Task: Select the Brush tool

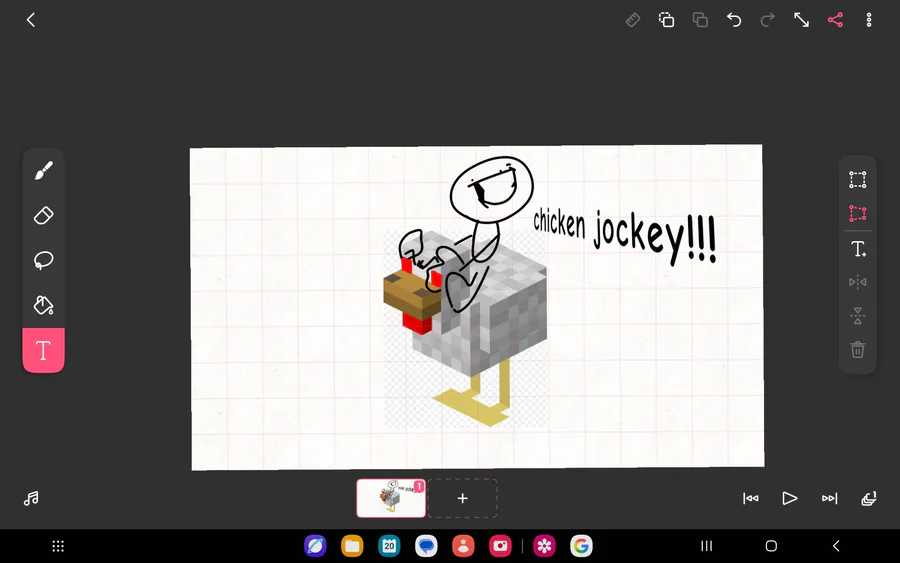Action: [x=44, y=170]
